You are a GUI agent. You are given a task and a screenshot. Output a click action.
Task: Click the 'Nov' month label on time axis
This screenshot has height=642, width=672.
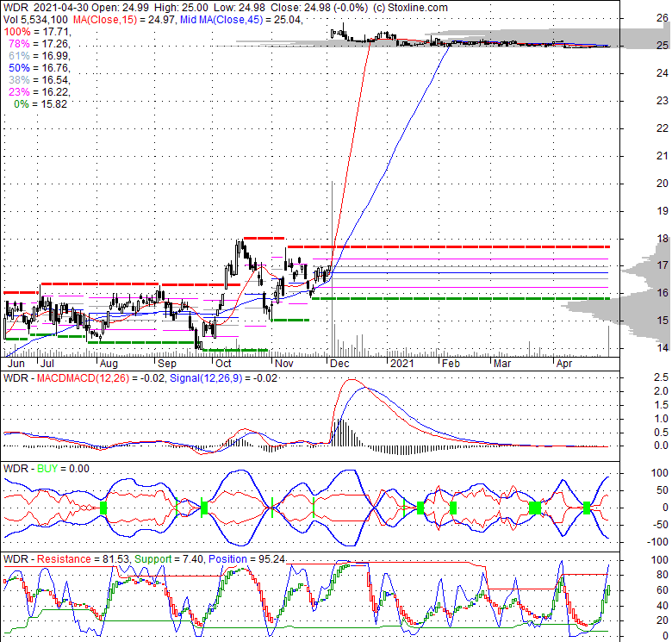coord(283,364)
